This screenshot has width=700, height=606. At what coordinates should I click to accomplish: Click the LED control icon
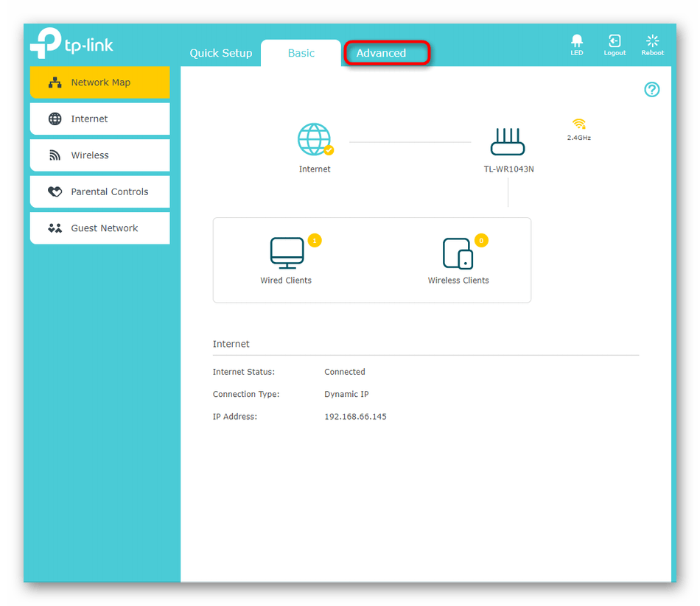[x=576, y=41]
